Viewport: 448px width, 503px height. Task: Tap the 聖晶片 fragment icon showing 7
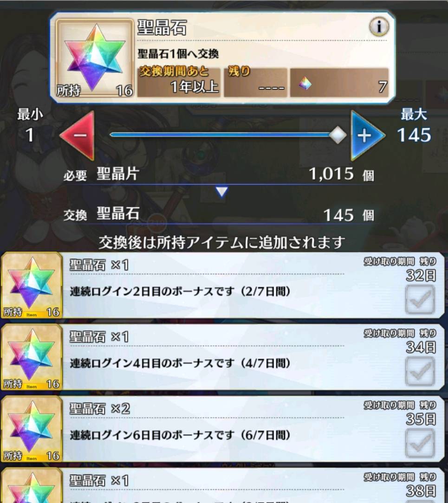click(305, 83)
